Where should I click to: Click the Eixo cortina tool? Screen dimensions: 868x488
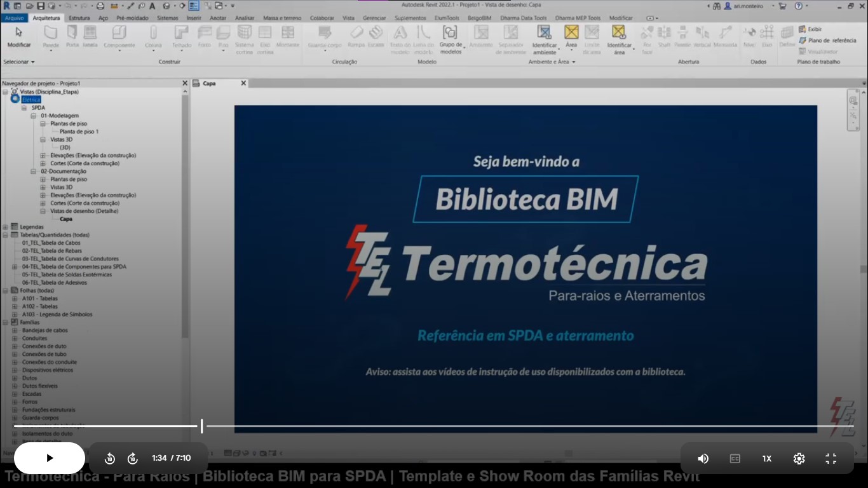[266, 39]
